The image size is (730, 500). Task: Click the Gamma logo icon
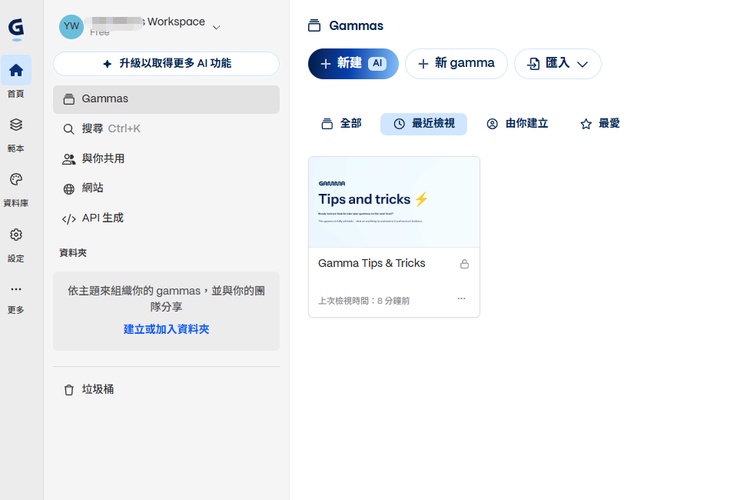point(16,28)
